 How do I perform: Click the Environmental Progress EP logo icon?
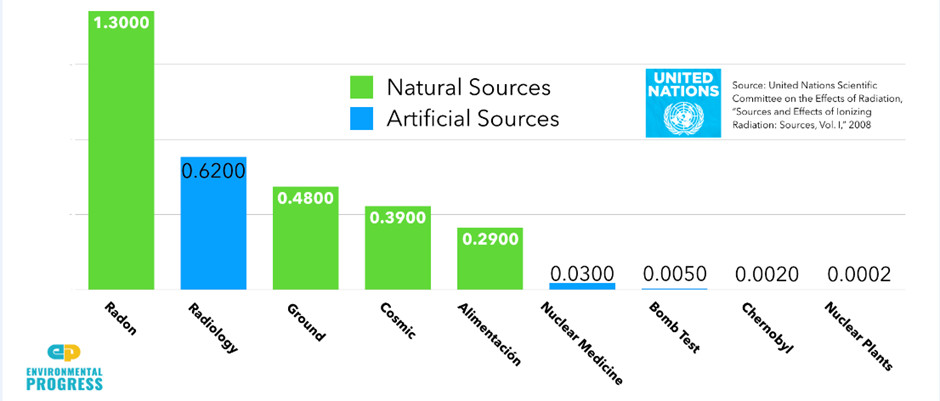(62, 354)
